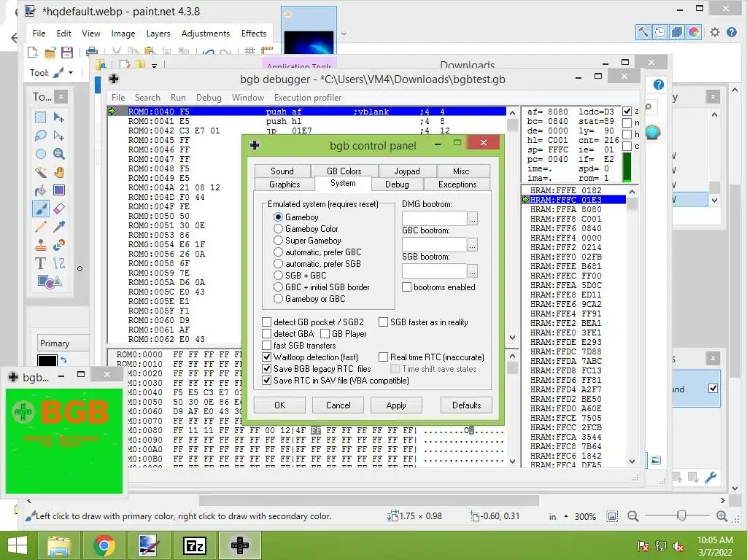Open the debugger Execution profiler menu
Screen dimensions: 747x560
tap(308, 98)
